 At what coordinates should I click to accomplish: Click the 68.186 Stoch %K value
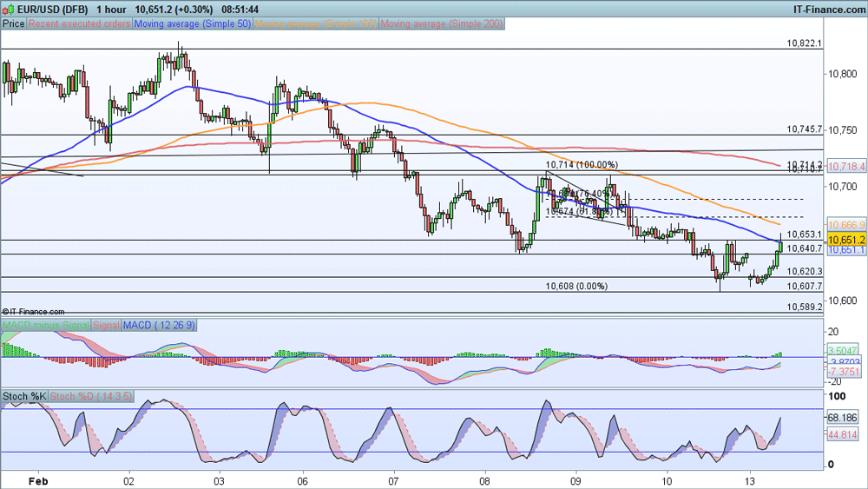tap(842, 418)
